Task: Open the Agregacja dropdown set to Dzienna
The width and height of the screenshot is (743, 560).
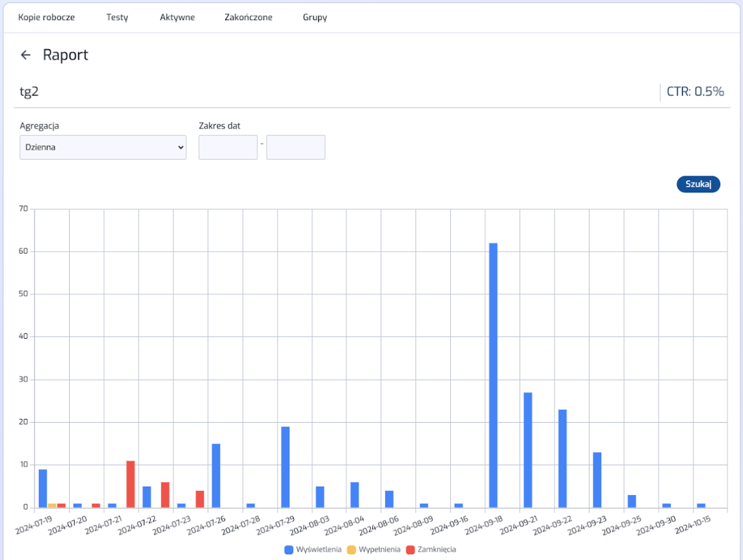Action: 103,147
